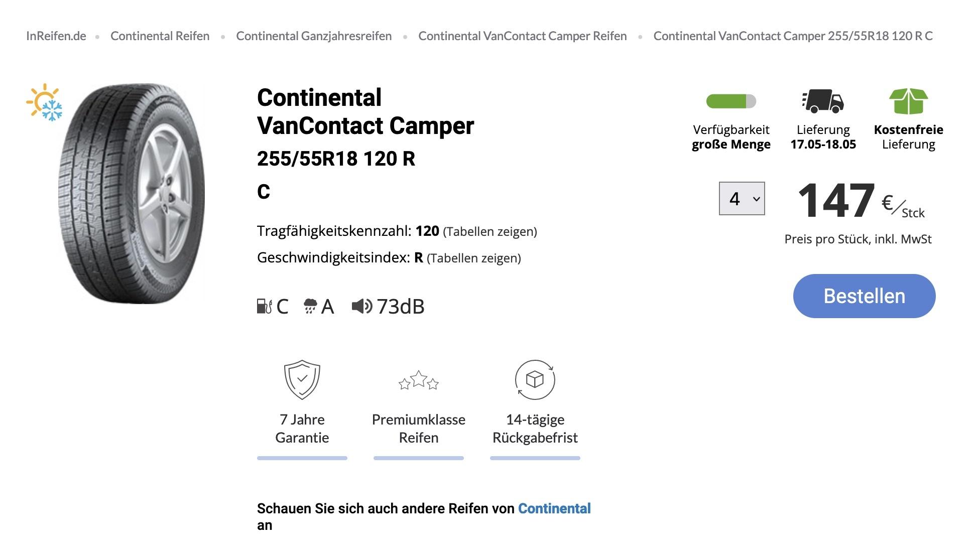Screen dimensions: 979x560
Task: Click the Premiumklasse three-stars icon
Action: [418, 380]
